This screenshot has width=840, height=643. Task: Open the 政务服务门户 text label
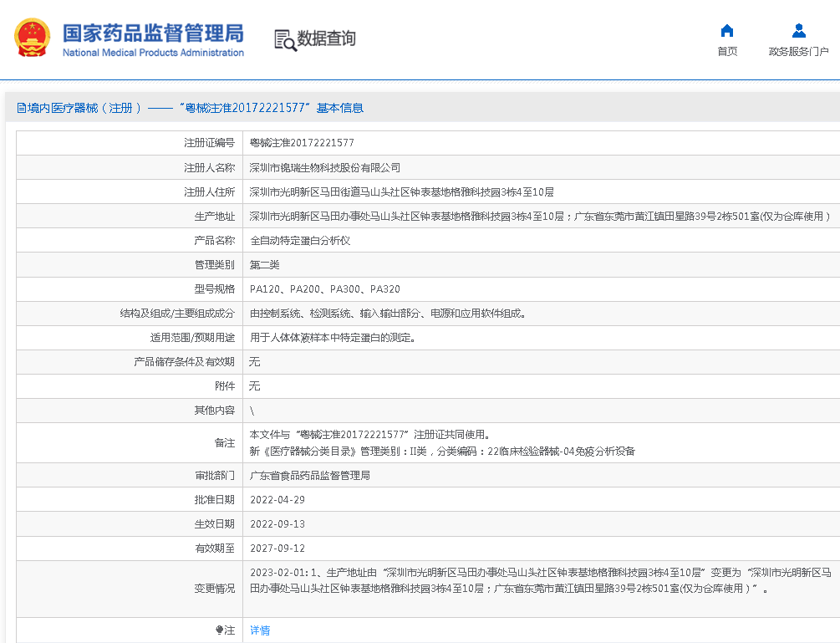(x=798, y=52)
